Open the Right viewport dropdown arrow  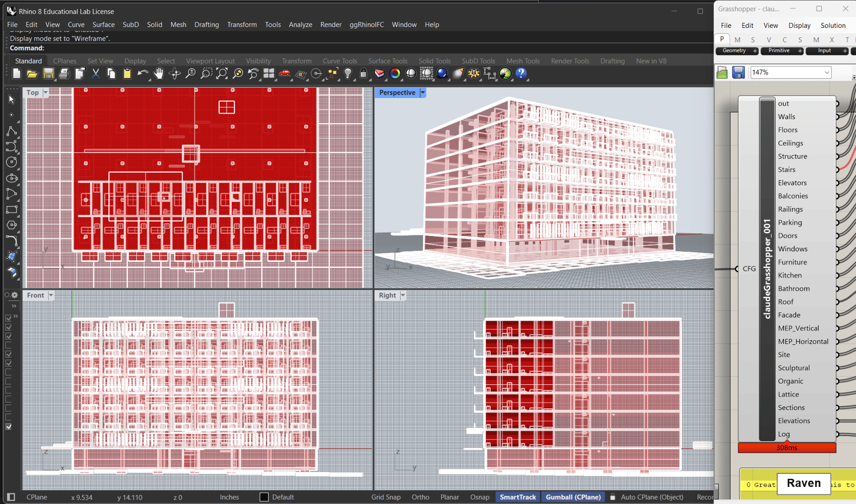point(403,295)
